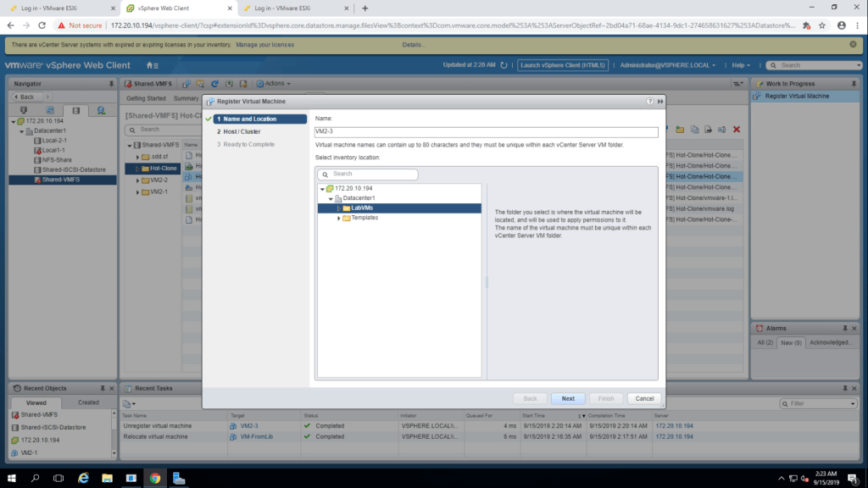Open Chrome from the Windows taskbar
The image size is (868, 488).
coord(155,479)
